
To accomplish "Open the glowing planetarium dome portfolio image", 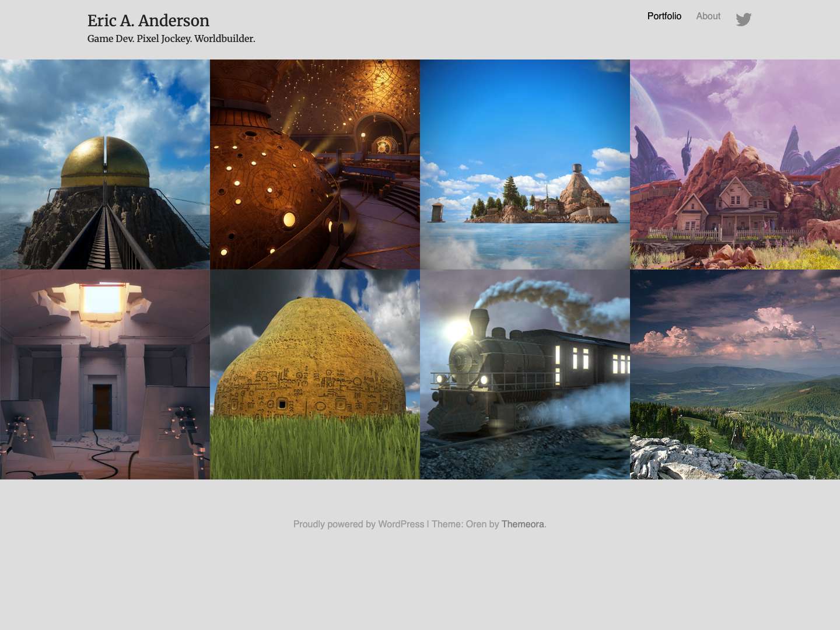I will [x=315, y=164].
